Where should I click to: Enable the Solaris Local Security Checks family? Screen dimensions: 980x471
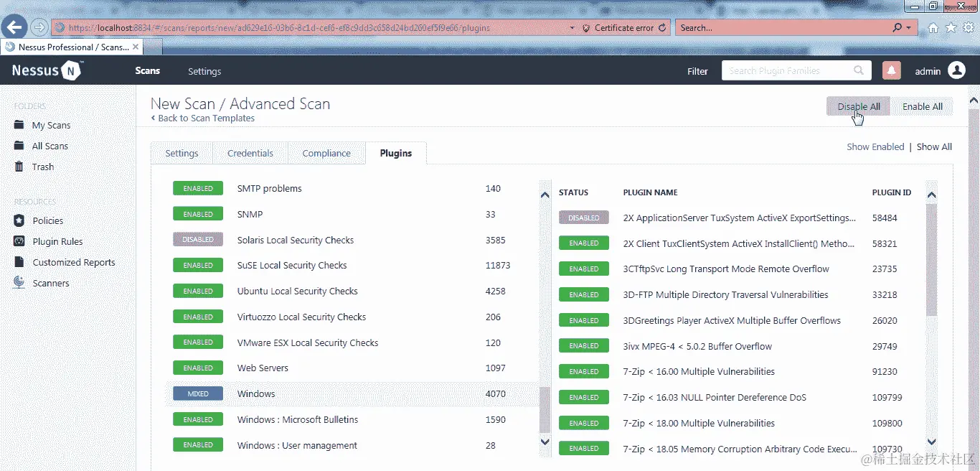[x=198, y=240]
